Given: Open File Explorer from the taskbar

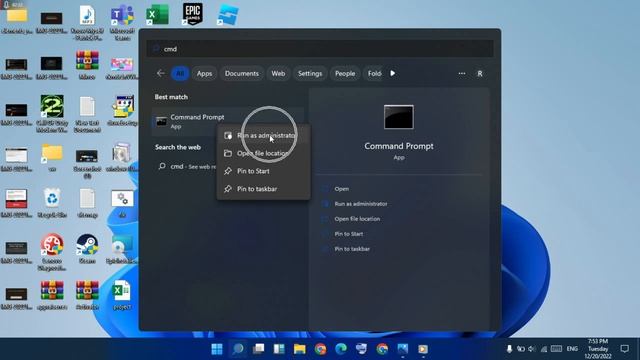Looking at the screenshot, I should pyautogui.click(x=300, y=349).
